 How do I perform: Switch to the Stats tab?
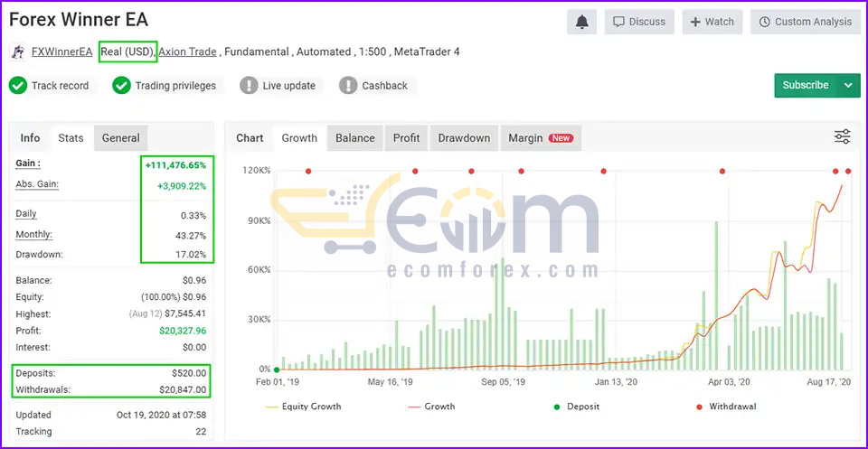pyautogui.click(x=71, y=138)
